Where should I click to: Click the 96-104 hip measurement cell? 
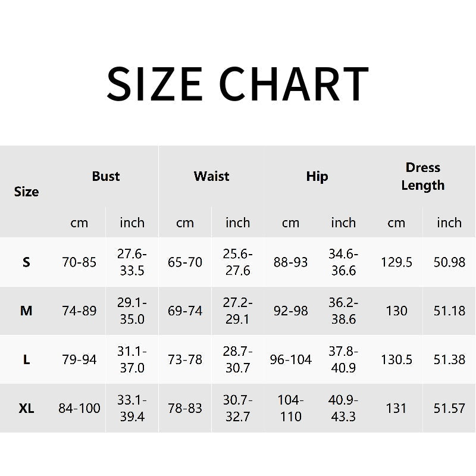(x=290, y=359)
